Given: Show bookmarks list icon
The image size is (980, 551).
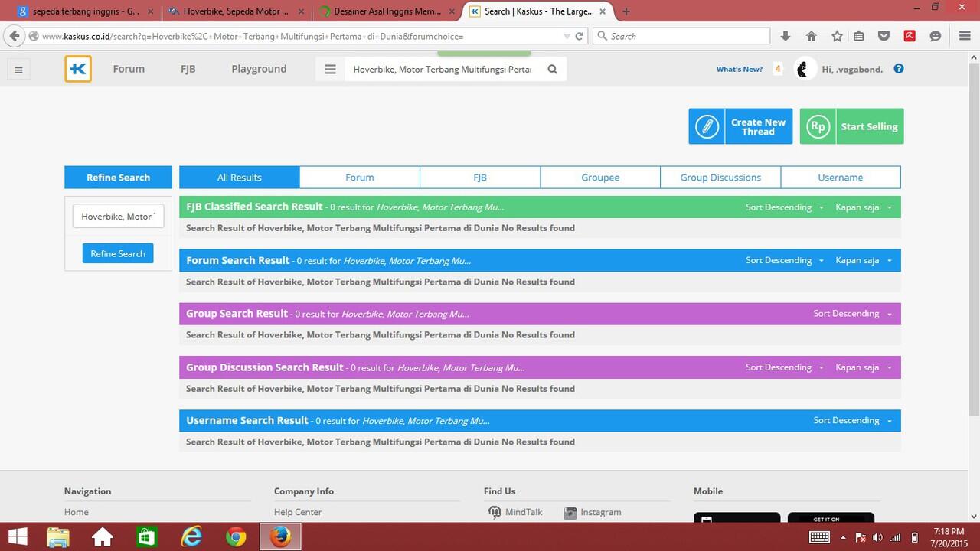Looking at the screenshot, I should [x=858, y=36].
